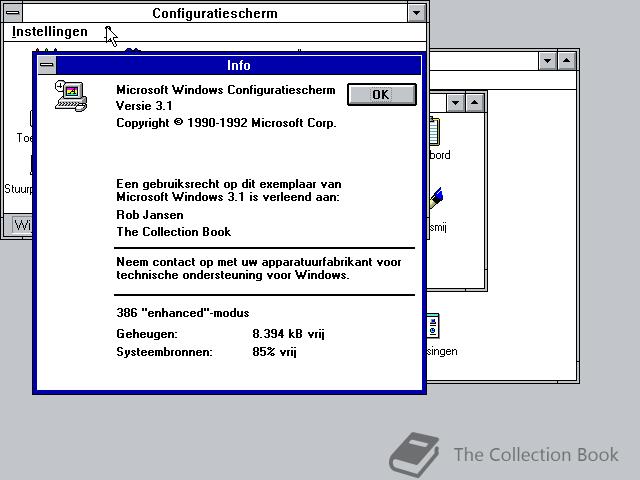Select the pen icon in group window
This screenshot has width=640, height=480.
click(x=436, y=198)
